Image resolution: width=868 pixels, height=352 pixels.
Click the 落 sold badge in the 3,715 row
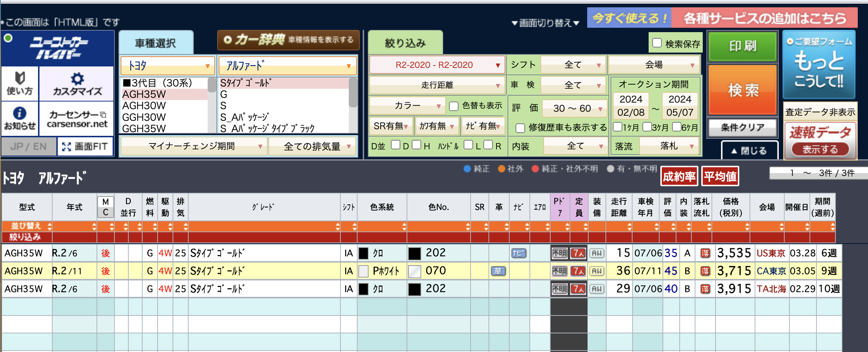tap(705, 271)
